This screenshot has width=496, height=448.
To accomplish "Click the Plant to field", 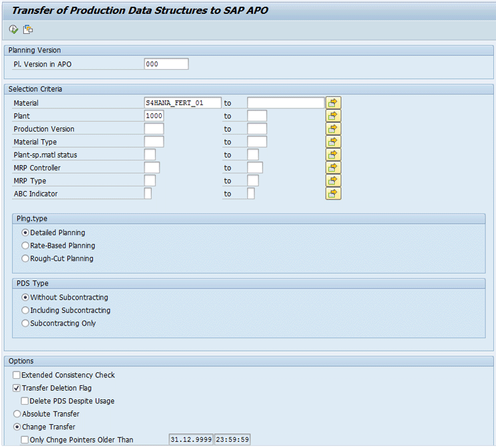I will (x=257, y=116).
